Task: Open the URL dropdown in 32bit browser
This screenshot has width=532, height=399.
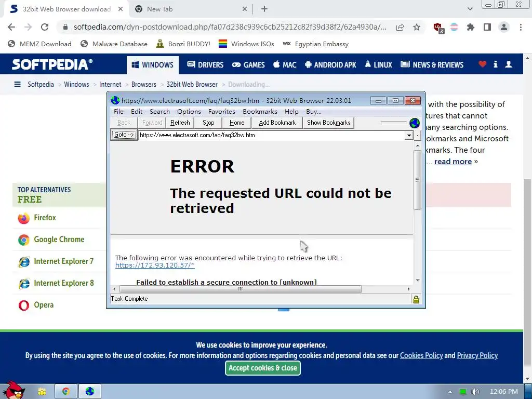Action: (x=409, y=135)
